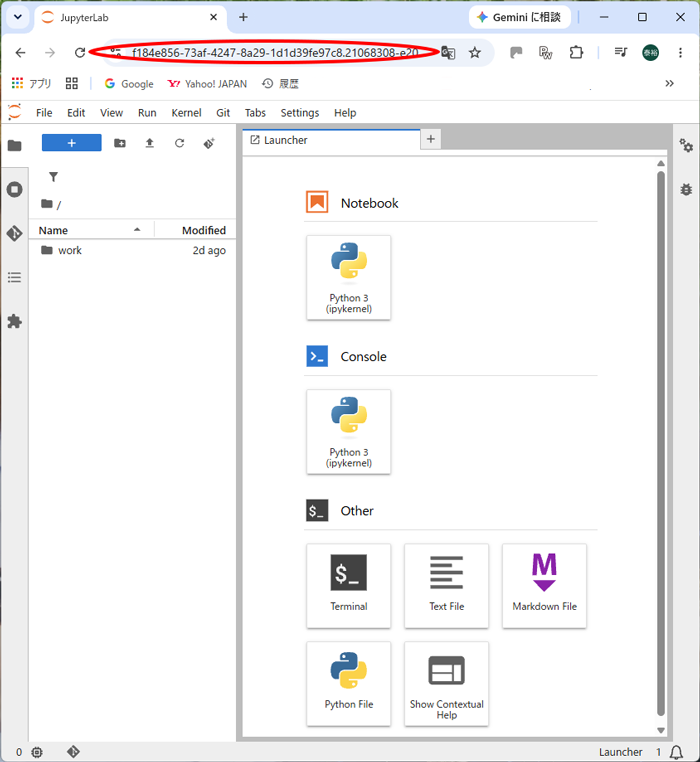Click the launcher vertical scrollbar
Screen dimensions: 700x762
[661, 444]
